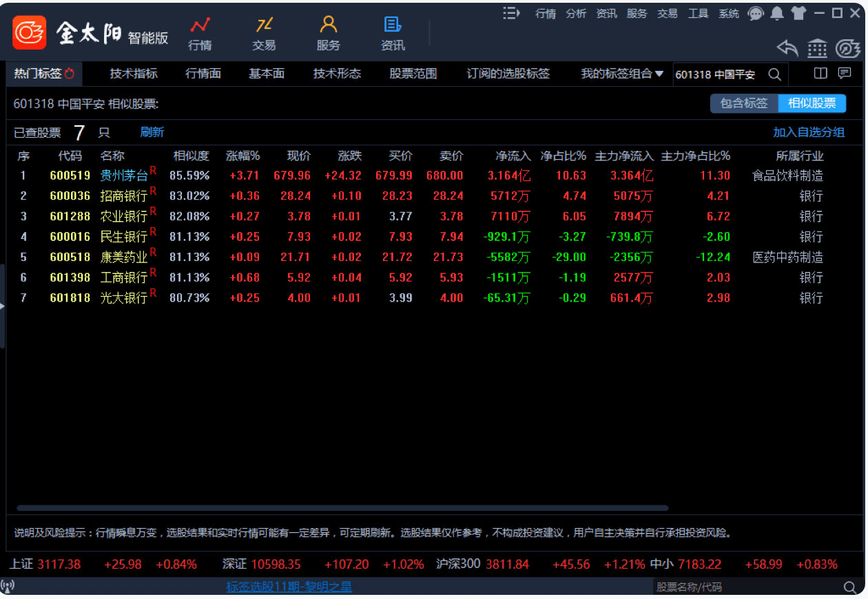Select stock code 600036
868x599 pixels.
tap(70, 196)
